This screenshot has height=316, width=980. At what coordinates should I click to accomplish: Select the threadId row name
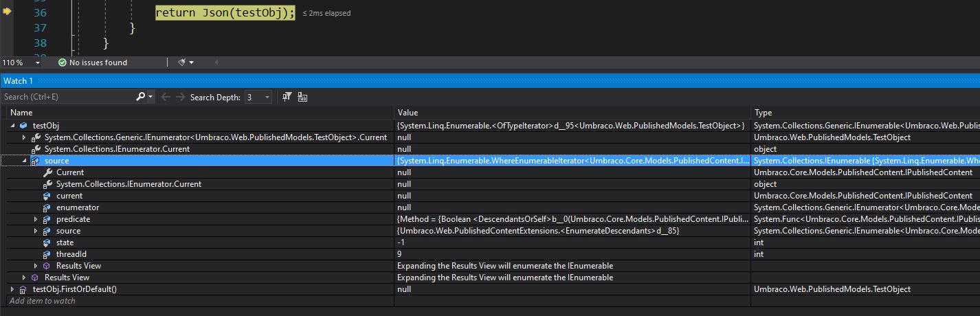click(x=71, y=254)
